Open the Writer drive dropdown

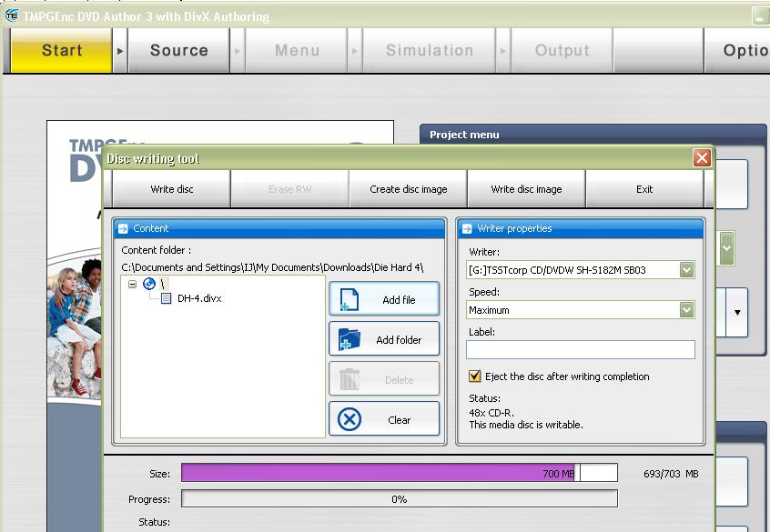pyautogui.click(x=686, y=269)
